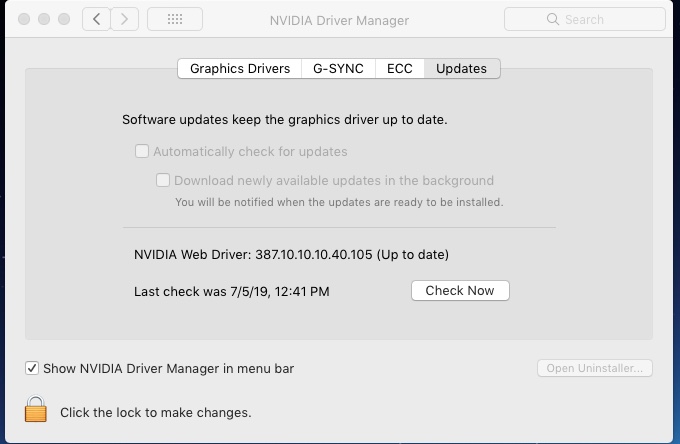
Task: Select the Updates tab
Action: 461,69
